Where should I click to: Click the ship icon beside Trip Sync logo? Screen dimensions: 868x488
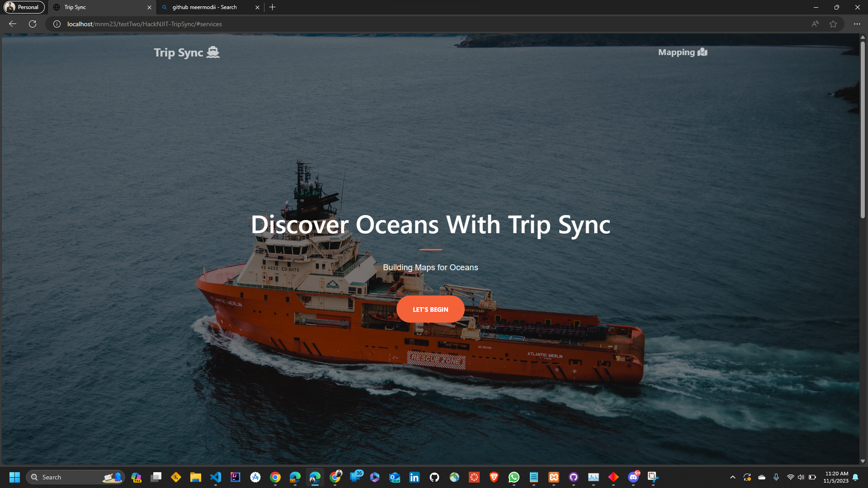pos(213,52)
